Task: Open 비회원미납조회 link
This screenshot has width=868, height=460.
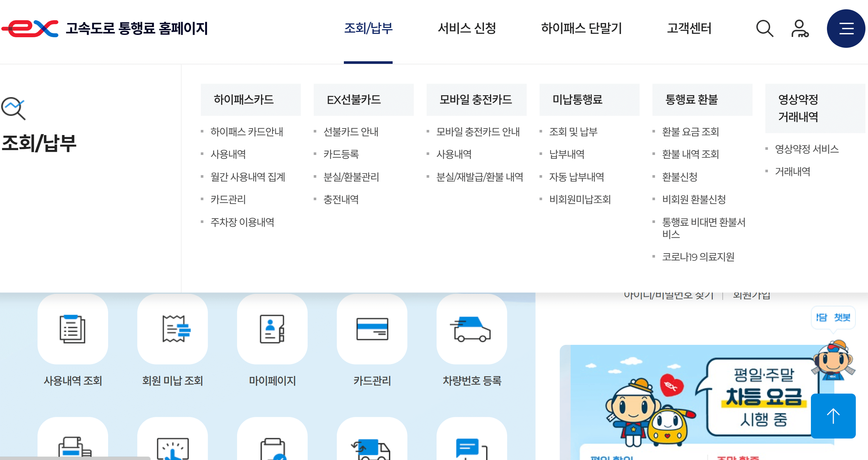Action: tap(580, 199)
